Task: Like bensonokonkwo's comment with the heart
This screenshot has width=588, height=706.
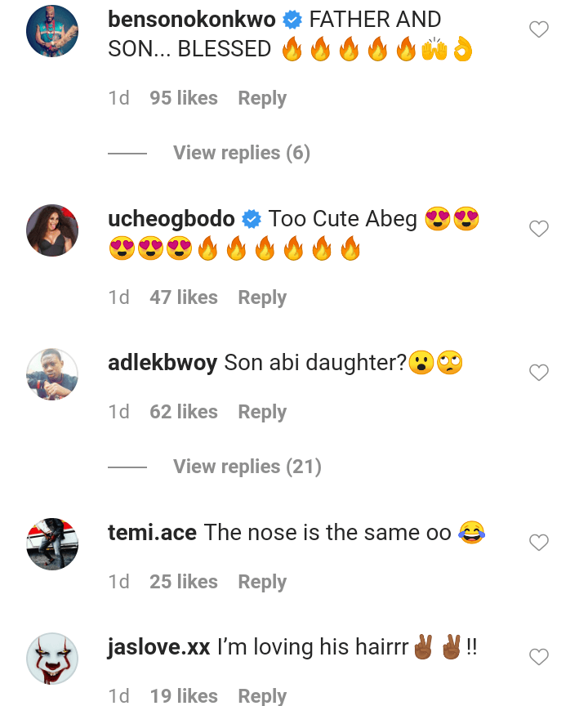Action: coord(539,30)
